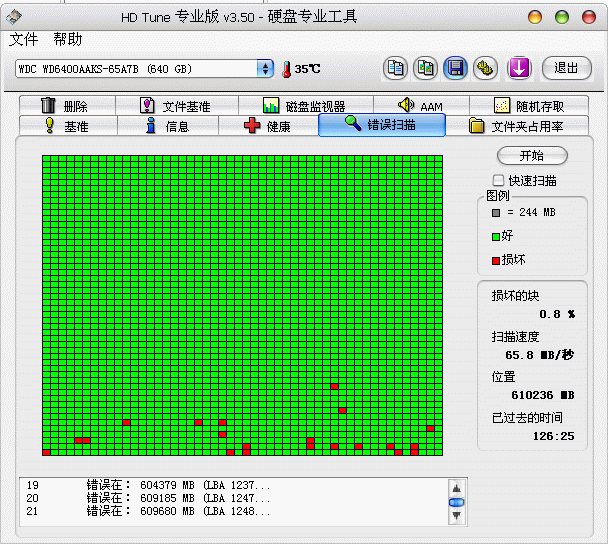Click the red close window button
The width and height of the screenshot is (608, 544).
pyautogui.click(x=589, y=17)
